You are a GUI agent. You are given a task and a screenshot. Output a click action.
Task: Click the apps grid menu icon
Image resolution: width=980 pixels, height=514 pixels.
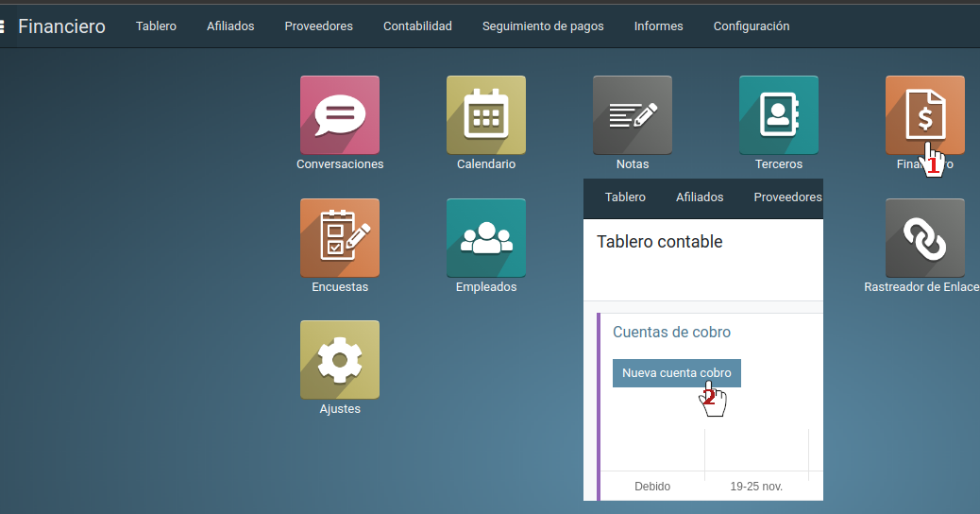[4, 26]
